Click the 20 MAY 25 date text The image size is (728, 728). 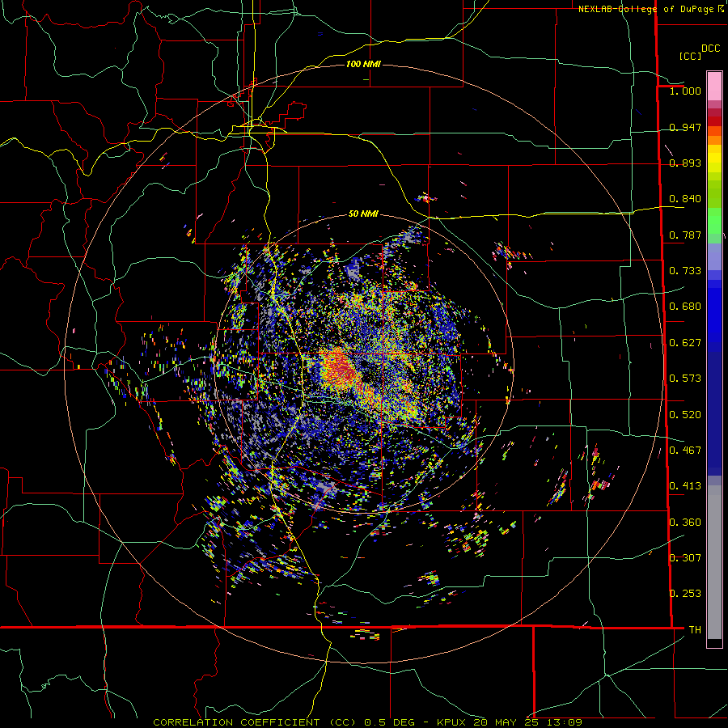tap(507, 722)
